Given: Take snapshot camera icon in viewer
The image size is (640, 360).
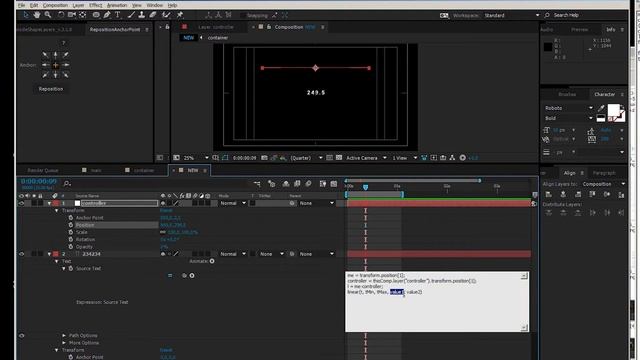Looking at the screenshot, I should point(264,158).
